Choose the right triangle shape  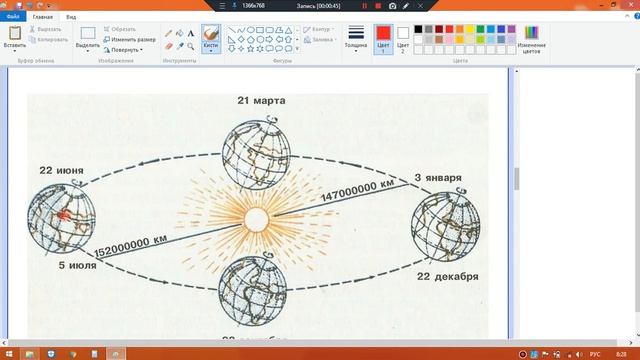coord(231,40)
